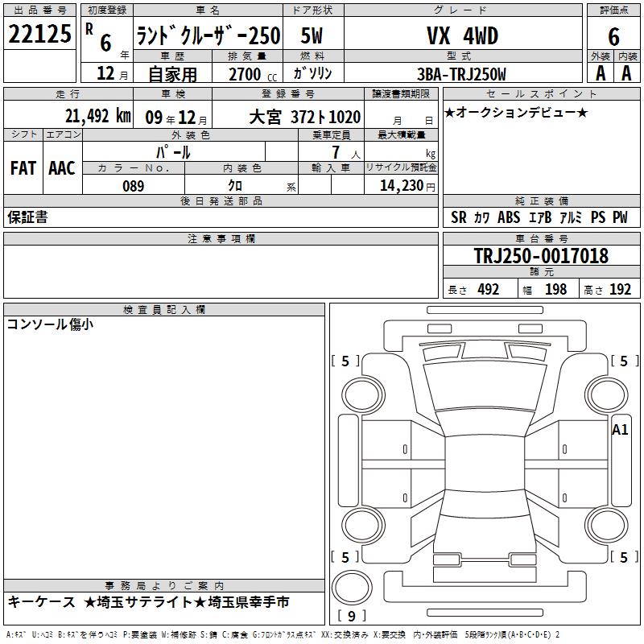Click the lot number 22125
The height and width of the screenshot is (644, 644).
pos(39,34)
